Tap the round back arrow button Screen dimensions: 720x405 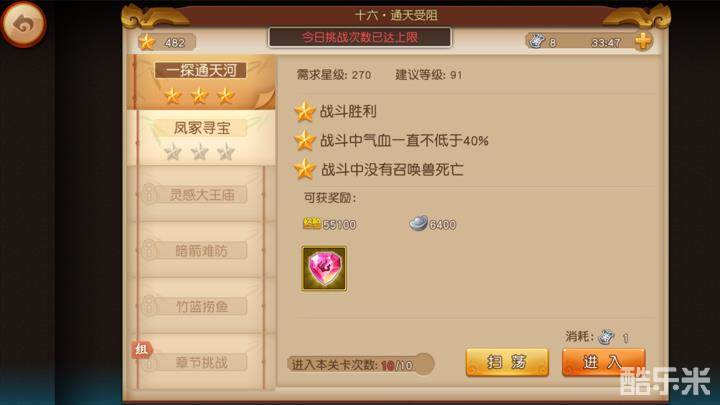click(23, 24)
